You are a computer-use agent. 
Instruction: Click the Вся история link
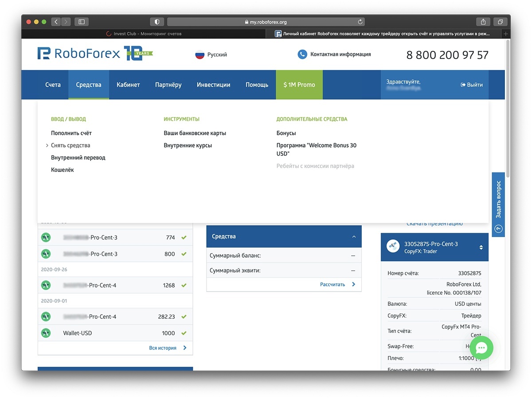click(163, 348)
